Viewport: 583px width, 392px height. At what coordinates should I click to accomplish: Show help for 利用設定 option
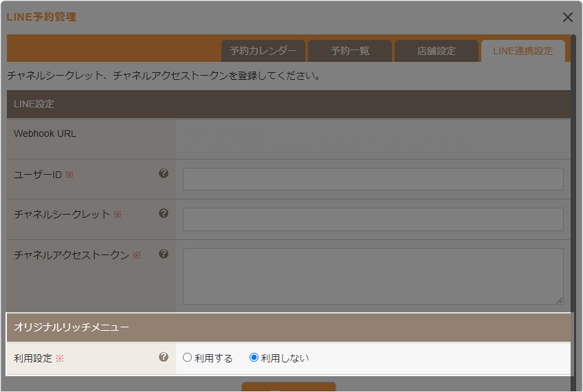(164, 357)
